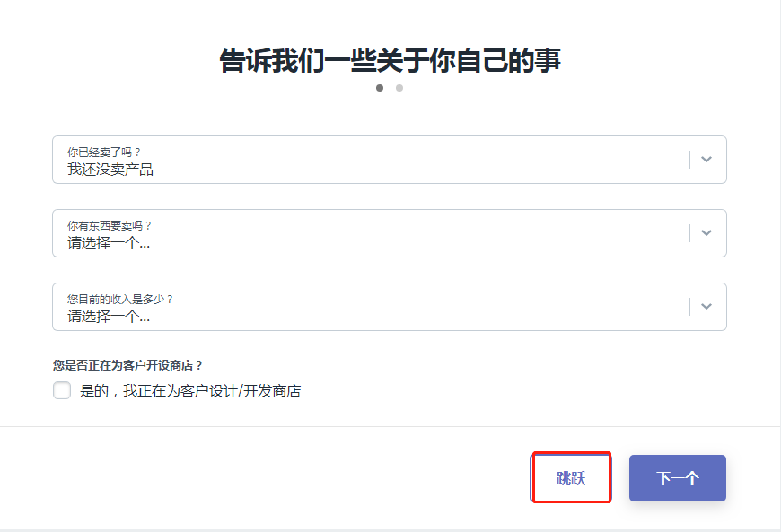Click the separator line beside the third dropdown arrow
The height and width of the screenshot is (532, 781).
point(690,307)
